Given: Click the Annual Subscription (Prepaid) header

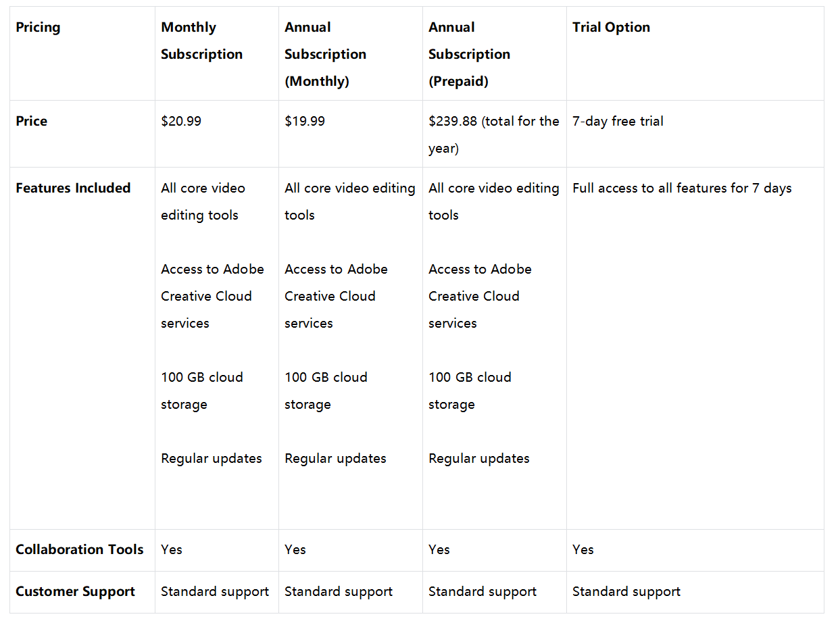Looking at the screenshot, I should click(469, 54).
